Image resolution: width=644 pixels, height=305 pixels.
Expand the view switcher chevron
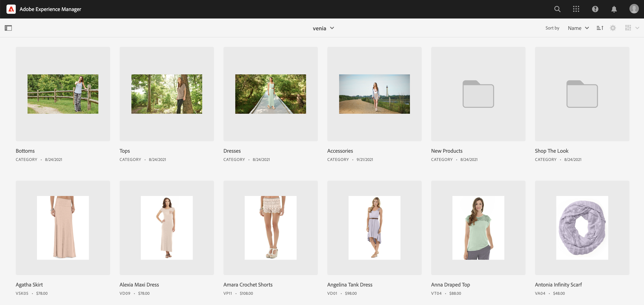coord(637,28)
